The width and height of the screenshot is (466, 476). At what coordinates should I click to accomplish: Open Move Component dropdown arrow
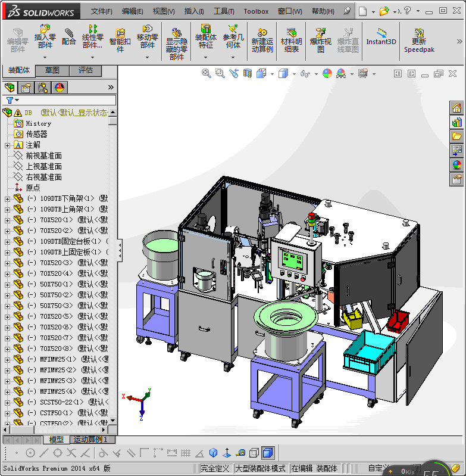148,57
